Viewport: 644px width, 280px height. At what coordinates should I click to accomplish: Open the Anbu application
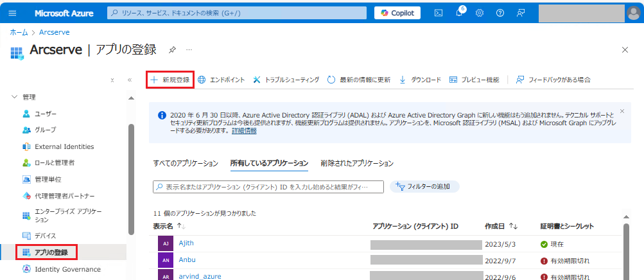186,259
